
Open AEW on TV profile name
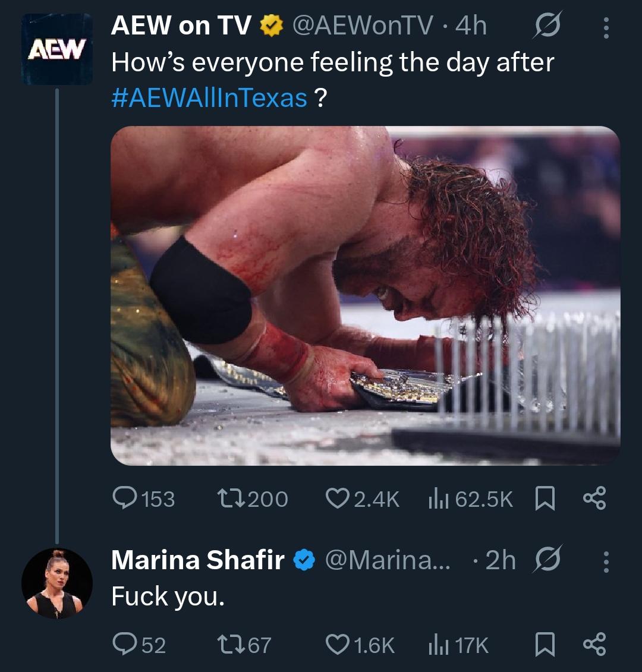coord(181,25)
